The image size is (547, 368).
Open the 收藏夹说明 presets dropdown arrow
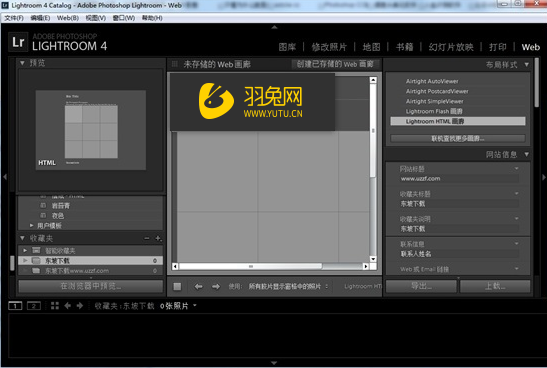(516, 219)
